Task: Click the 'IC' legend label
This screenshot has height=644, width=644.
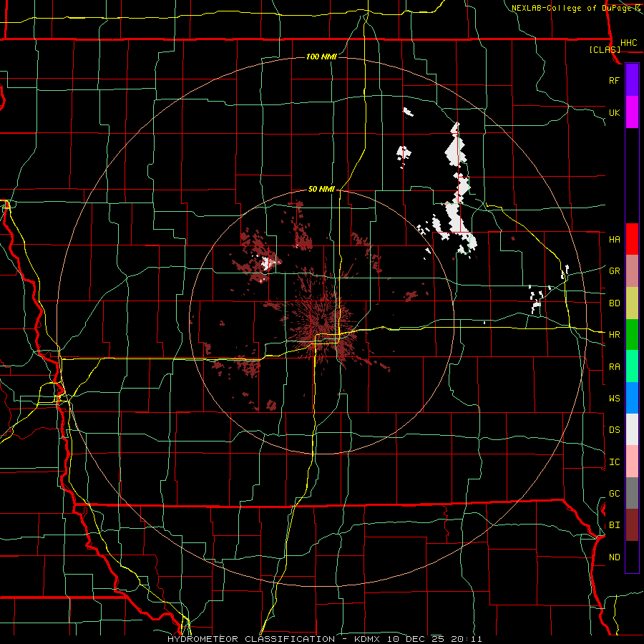Action: coord(614,462)
